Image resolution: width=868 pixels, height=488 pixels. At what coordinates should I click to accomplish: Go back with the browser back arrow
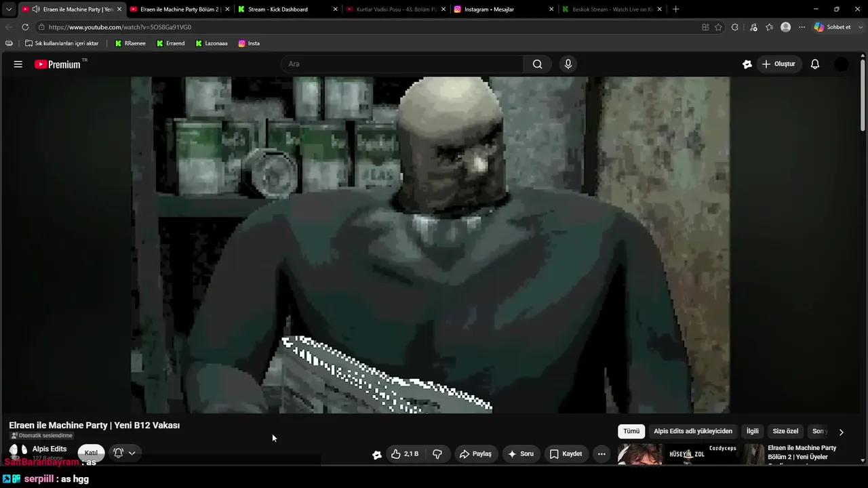9,27
